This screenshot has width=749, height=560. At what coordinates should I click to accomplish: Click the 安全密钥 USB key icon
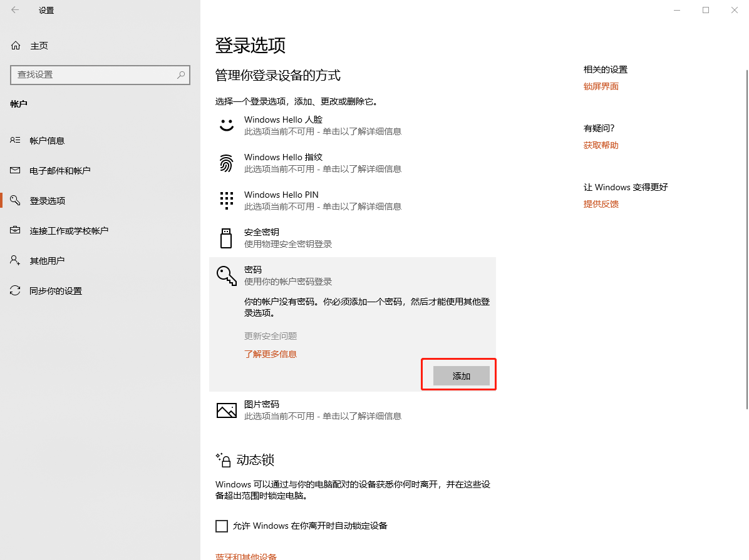pos(226,237)
